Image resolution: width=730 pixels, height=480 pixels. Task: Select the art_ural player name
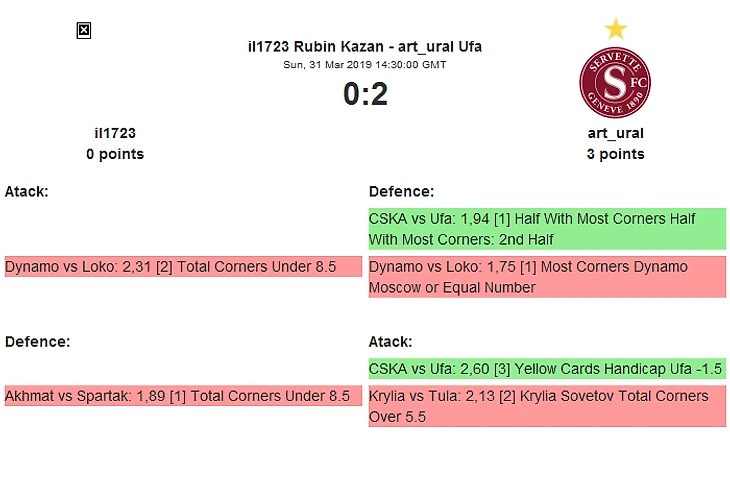click(615, 133)
